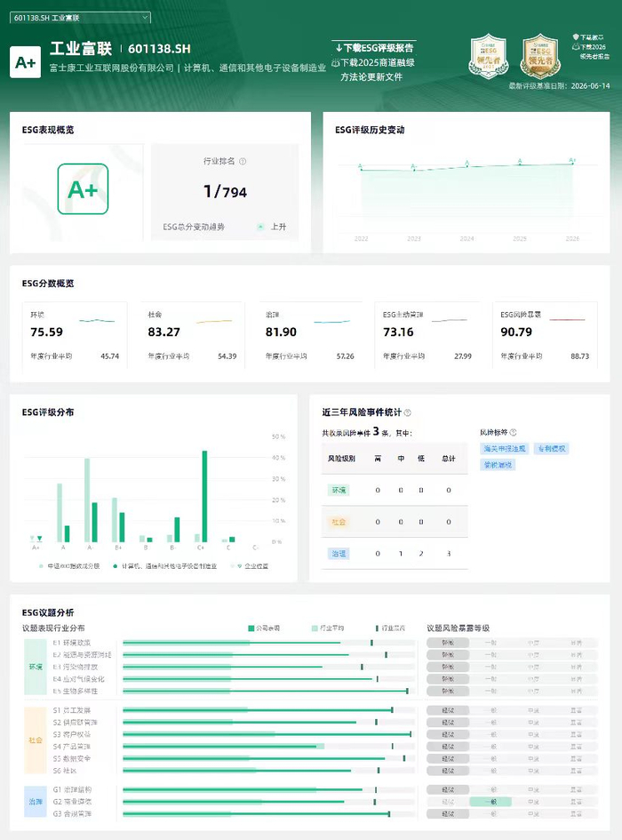
Task: Open the 近三年风险事件统计 help icon
Action: (x=407, y=412)
